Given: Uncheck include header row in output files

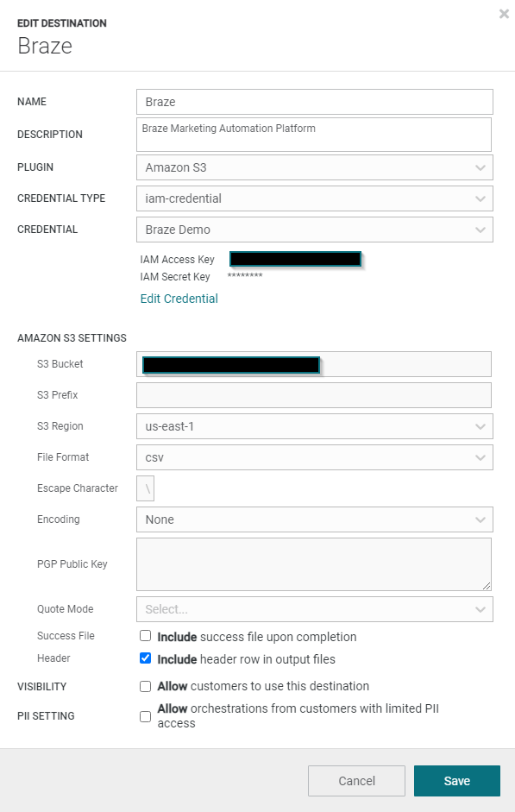Looking at the screenshot, I should coord(146,658).
